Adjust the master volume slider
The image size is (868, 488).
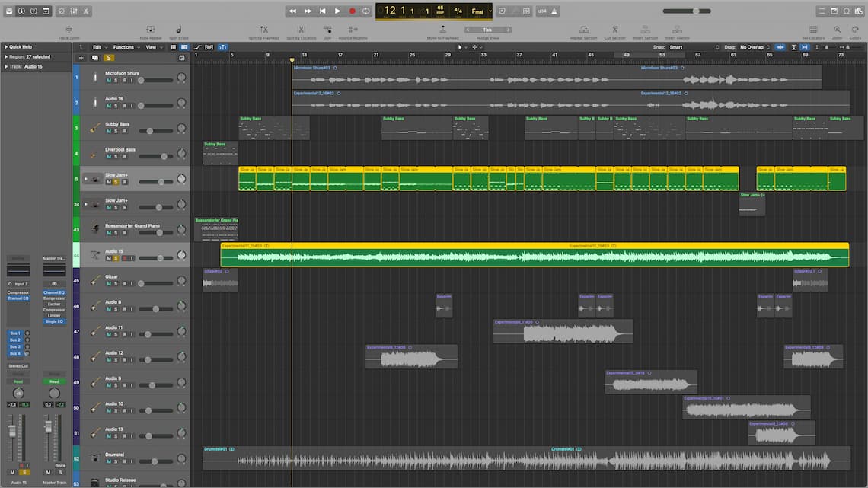(687, 11)
